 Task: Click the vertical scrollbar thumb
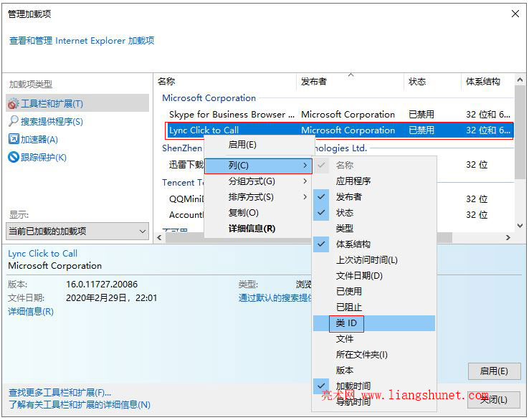pos(520,133)
